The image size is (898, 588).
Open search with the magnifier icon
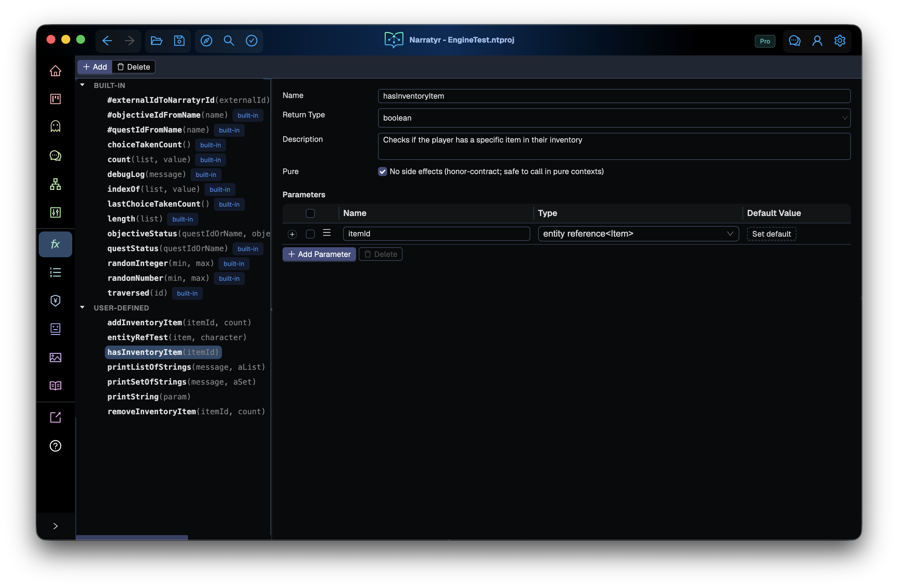[229, 41]
